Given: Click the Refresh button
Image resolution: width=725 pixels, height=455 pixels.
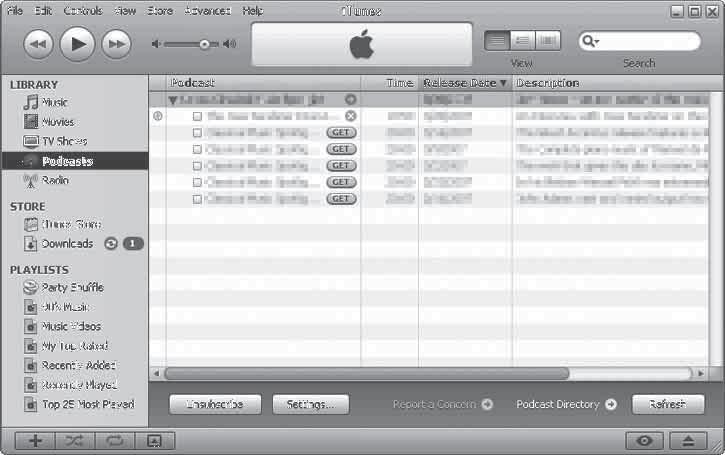Looking at the screenshot, I should 668,404.
